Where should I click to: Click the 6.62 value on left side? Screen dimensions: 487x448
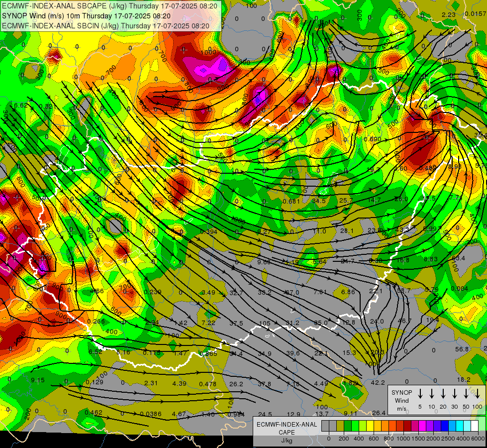(21, 106)
